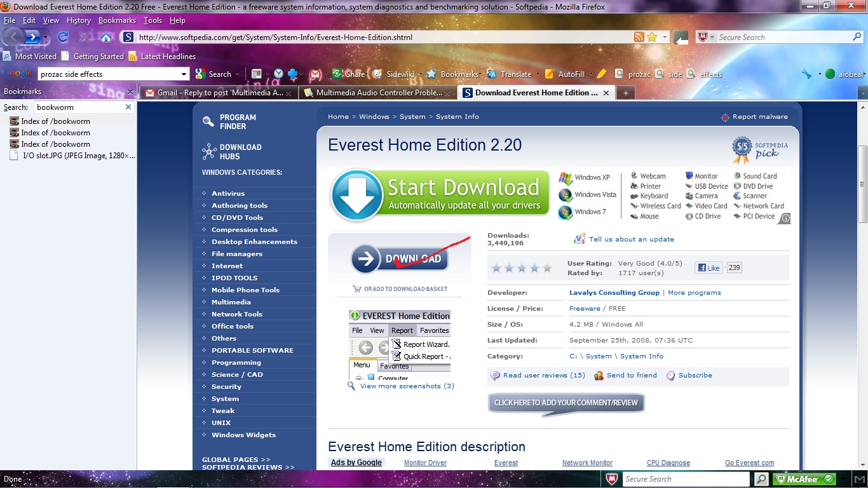Click the magnifier in the status bar Secure Search box
The height and width of the screenshot is (488, 868).
point(760,479)
